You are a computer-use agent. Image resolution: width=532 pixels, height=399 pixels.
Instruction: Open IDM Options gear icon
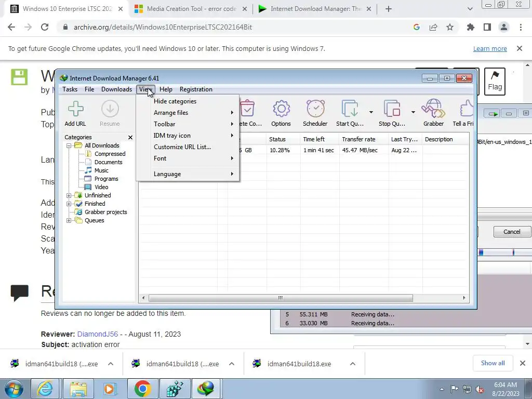point(281,114)
